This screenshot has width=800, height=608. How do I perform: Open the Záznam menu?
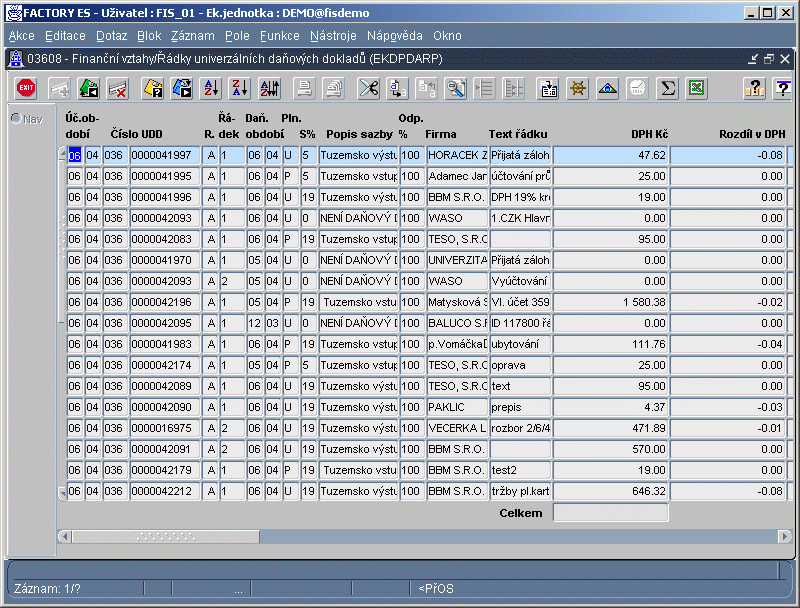193,36
